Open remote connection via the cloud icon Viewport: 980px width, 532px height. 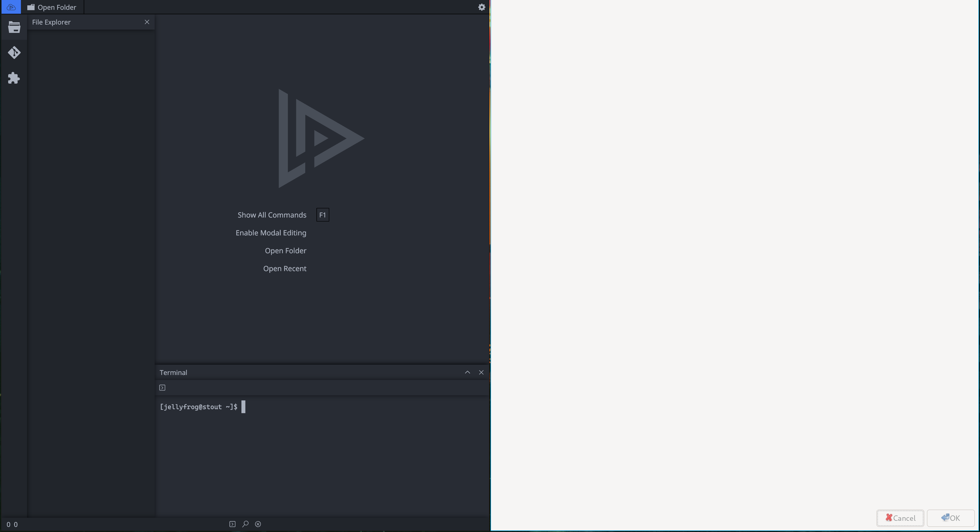11,7
